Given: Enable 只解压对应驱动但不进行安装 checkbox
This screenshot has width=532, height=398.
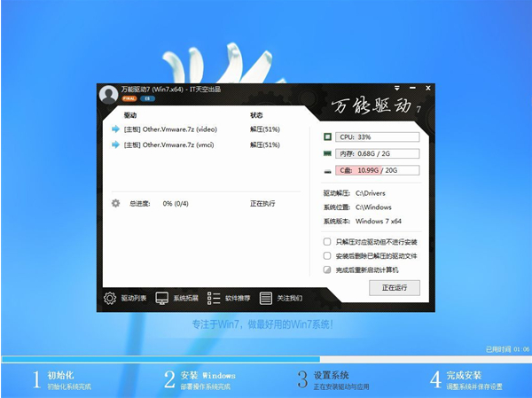Looking at the screenshot, I should 327,242.
